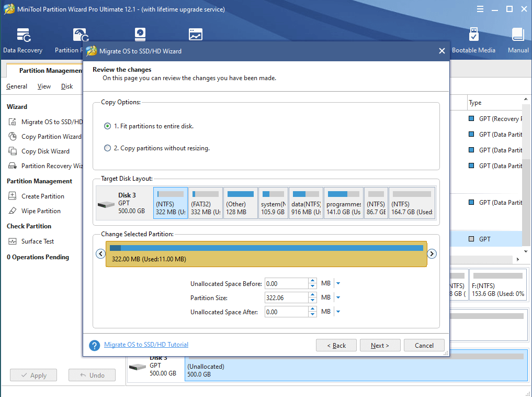
Task: Run Surface Test from sidebar
Action: click(x=31, y=241)
